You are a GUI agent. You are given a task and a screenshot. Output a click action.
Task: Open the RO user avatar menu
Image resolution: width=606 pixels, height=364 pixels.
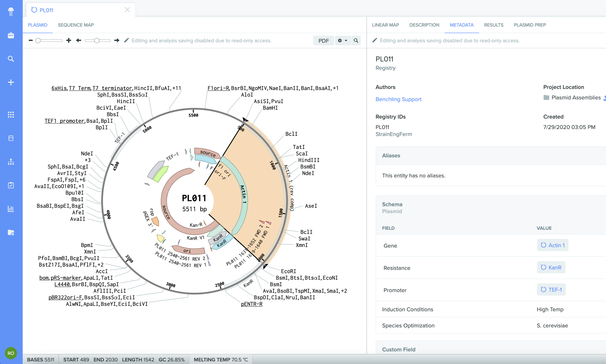(11, 353)
